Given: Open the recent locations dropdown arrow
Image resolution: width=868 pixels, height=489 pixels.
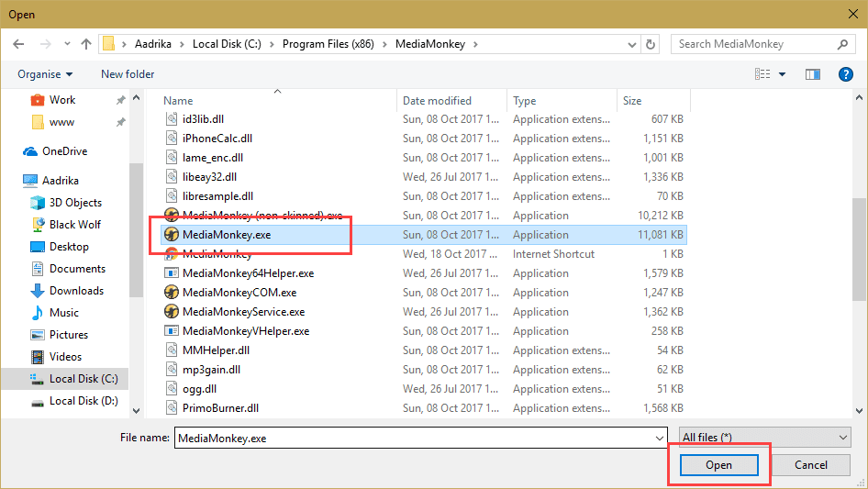Looking at the screenshot, I should click(67, 44).
